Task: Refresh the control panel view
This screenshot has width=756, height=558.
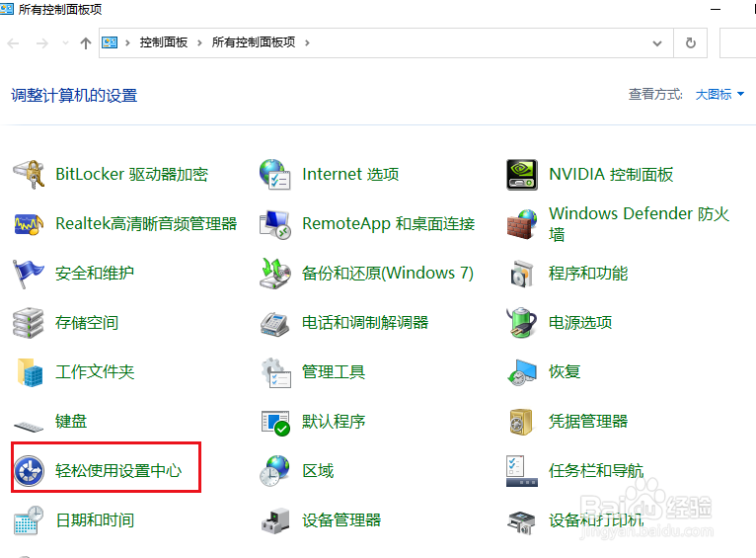Action: coord(691,43)
